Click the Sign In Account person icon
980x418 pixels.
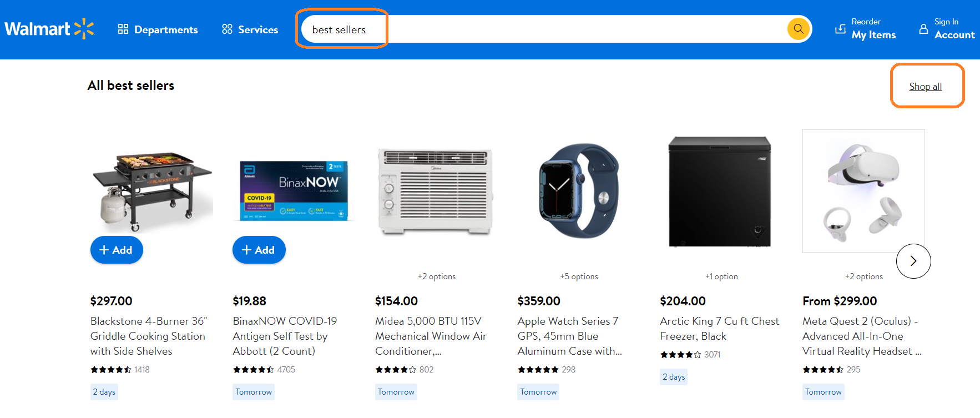923,29
